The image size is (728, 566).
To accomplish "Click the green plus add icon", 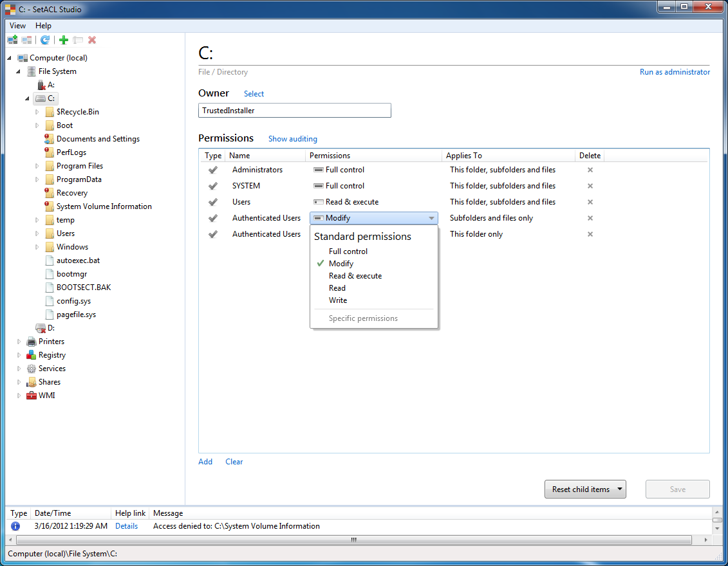I will click(63, 40).
